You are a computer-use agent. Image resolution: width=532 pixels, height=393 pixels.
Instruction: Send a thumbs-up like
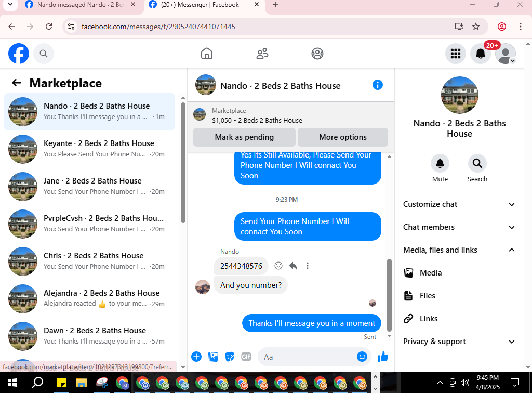(x=383, y=357)
